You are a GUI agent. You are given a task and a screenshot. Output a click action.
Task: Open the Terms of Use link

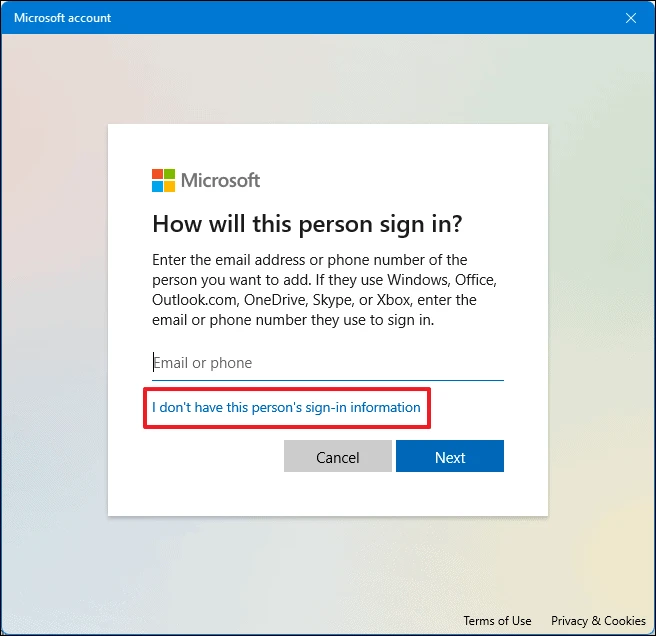click(x=497, y=621)
